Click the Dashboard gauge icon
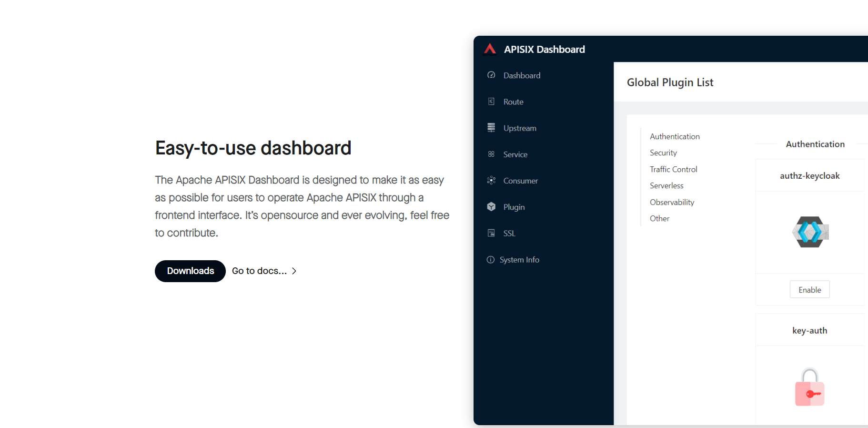The image size is (868, 428). click(x=491, y=75)
